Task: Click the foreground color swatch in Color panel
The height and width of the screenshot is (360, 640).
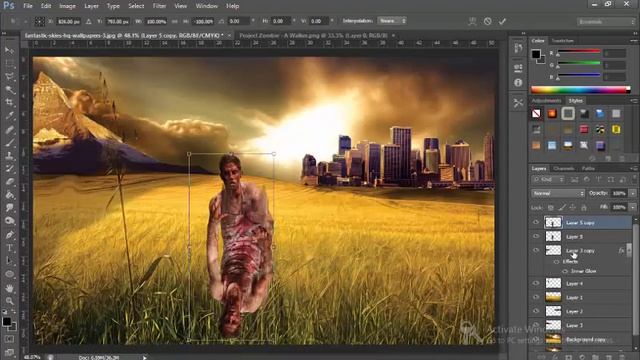Action: tap(536, 54)
